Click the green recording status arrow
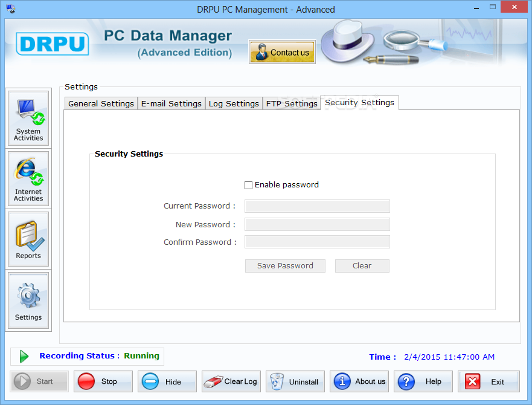 point(24,357)
